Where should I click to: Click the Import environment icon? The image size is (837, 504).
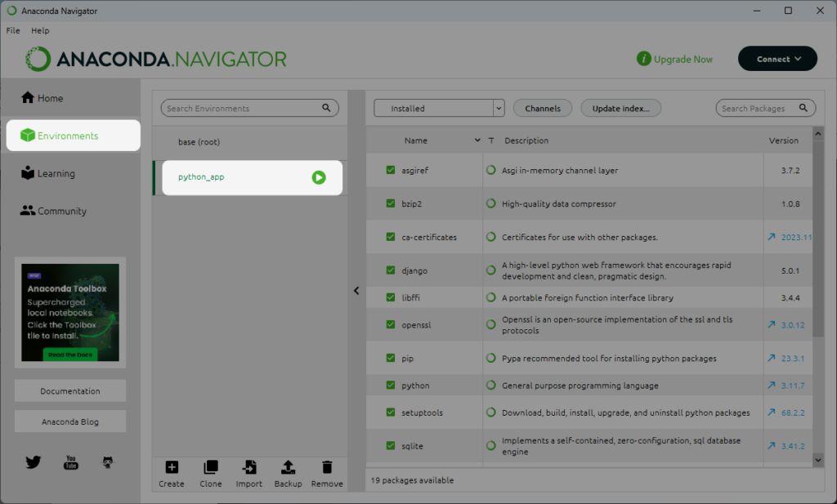[x=249, y=467]
